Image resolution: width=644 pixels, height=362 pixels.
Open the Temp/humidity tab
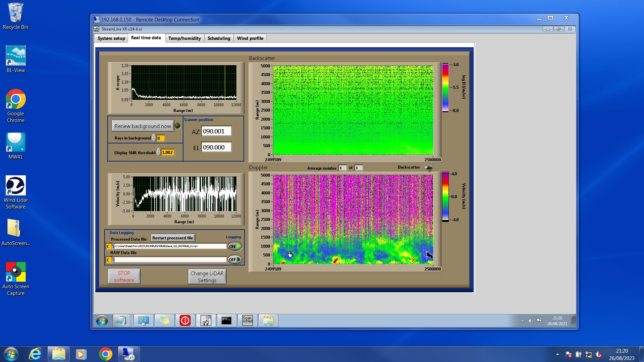[184, 38]
